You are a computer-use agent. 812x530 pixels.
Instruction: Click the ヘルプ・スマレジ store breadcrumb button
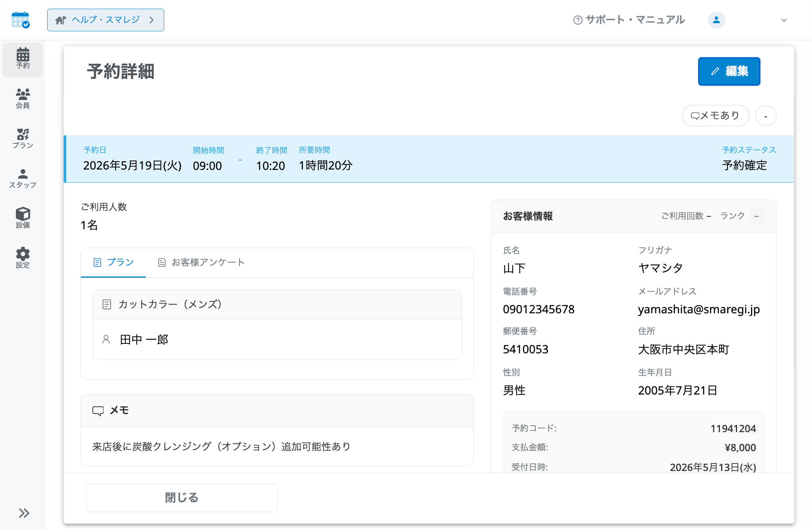pos(105,20)
